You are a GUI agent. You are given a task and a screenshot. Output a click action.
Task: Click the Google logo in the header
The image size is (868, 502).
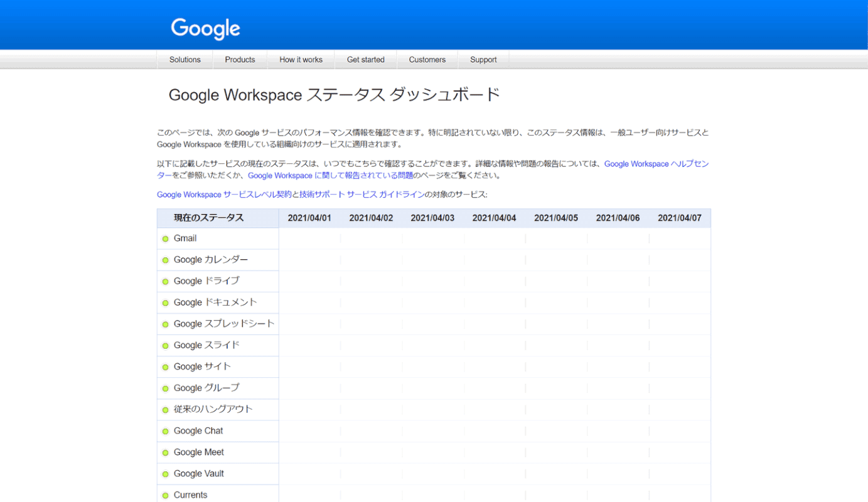(205, 29)
